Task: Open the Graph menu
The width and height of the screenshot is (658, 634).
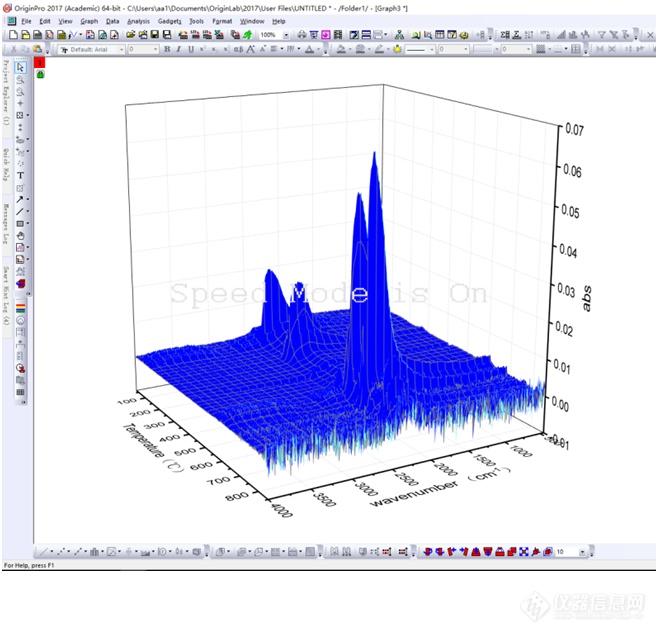Action: [x=89, y=21]
